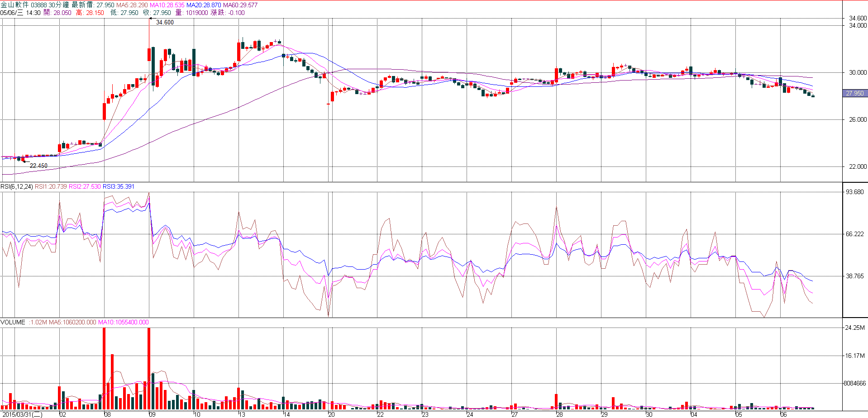The image size is (868, 418).
Task: Open the RSI(6,12,24) indicator settings label
Action: [x=17, y=186]
